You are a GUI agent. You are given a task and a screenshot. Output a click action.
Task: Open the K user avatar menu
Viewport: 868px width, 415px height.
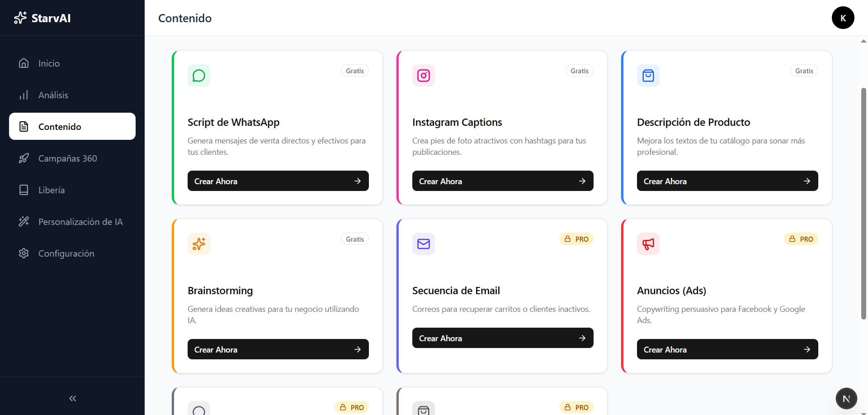(x=843, y=18)
